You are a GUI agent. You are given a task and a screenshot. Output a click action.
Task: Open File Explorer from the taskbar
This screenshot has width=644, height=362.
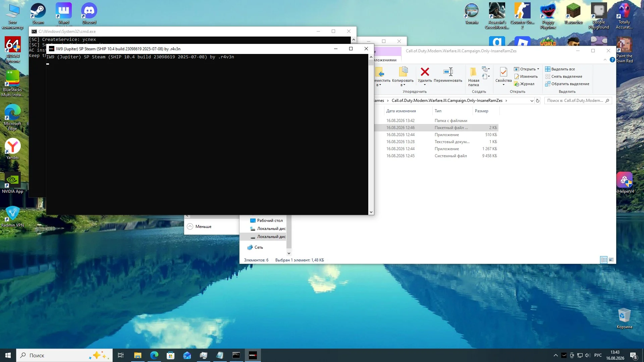click(138, 355)
